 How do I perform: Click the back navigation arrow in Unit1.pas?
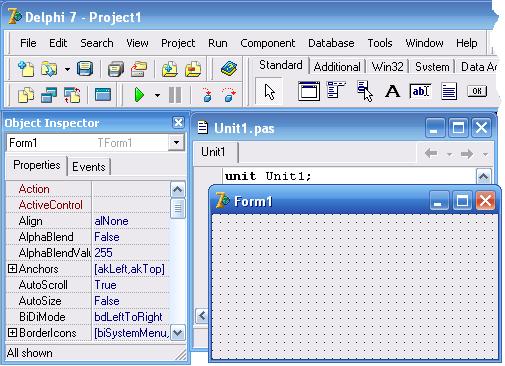431,154
